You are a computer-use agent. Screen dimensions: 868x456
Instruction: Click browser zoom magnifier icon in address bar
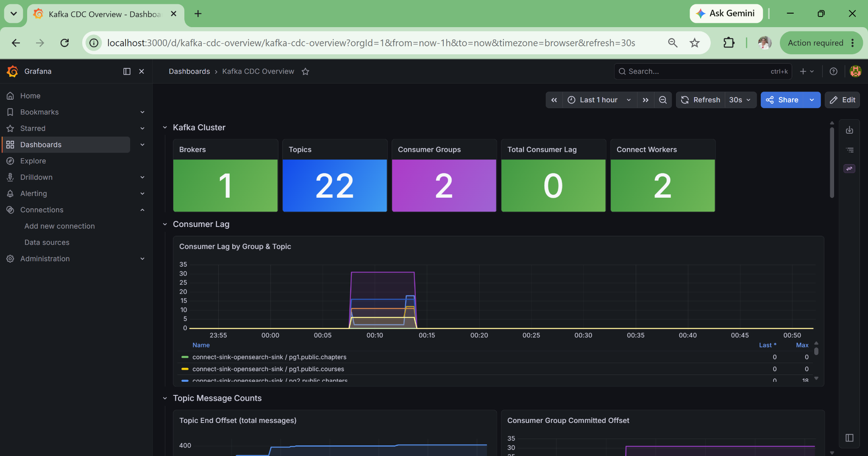(x=673, y=43)
